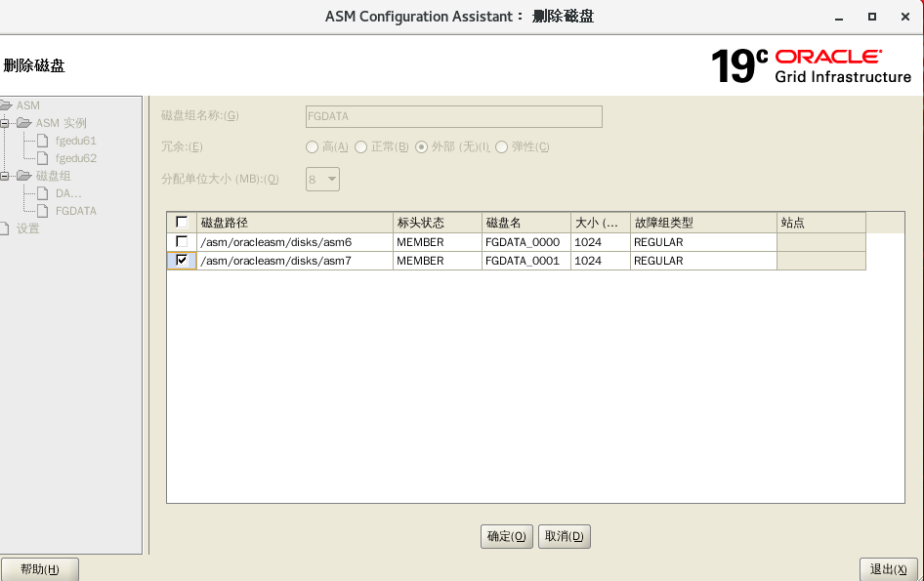Sort by the 大小 column header
924x581 pixels.
pos(601,223)
